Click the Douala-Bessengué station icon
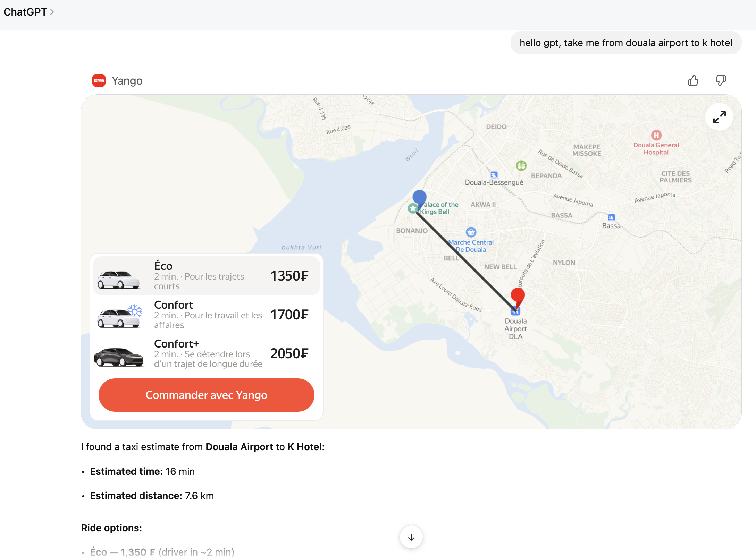Image resolution: width=756 pixels, height=557 pixels. click(x=494, y=175)
